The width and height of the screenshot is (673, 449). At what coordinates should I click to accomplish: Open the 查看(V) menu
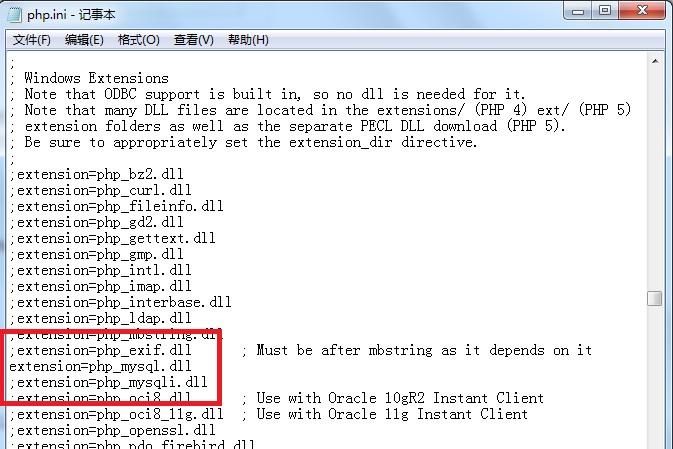pos(194,40)
